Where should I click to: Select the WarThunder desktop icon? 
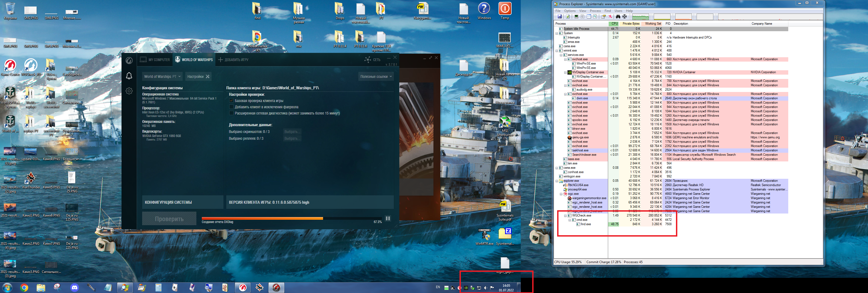(x=31, y=180)
